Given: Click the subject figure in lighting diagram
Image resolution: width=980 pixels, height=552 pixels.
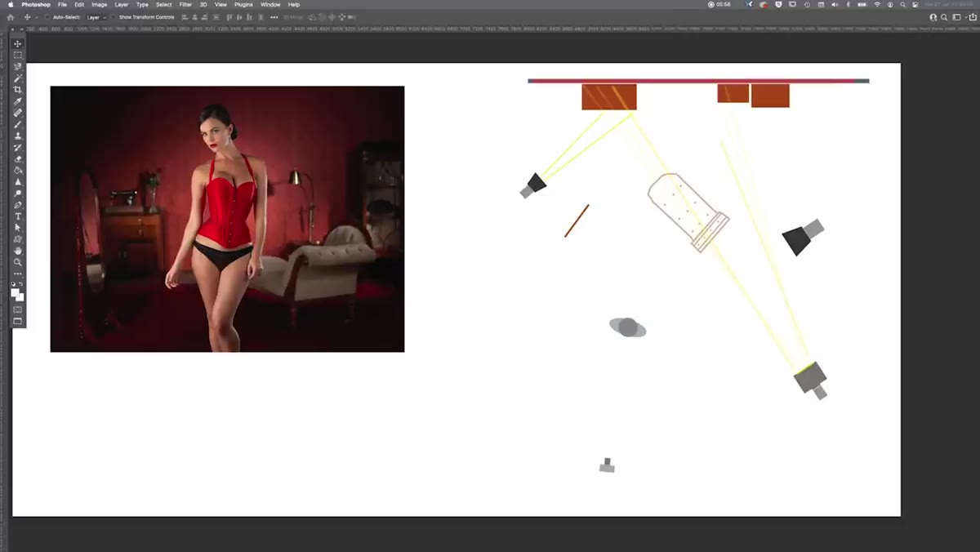Looking at the screenshot, I should click(627, 327).
